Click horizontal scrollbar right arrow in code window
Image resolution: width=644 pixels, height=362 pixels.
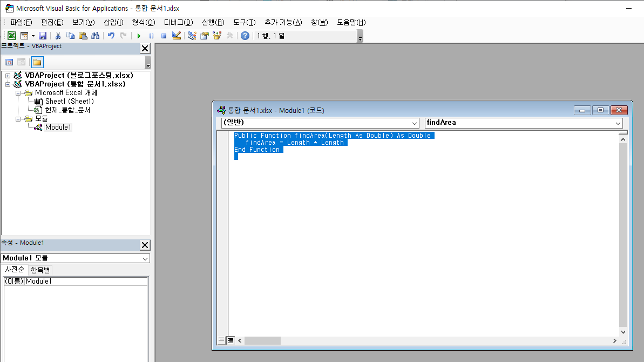pyautogui.click(x=614, y=340)
